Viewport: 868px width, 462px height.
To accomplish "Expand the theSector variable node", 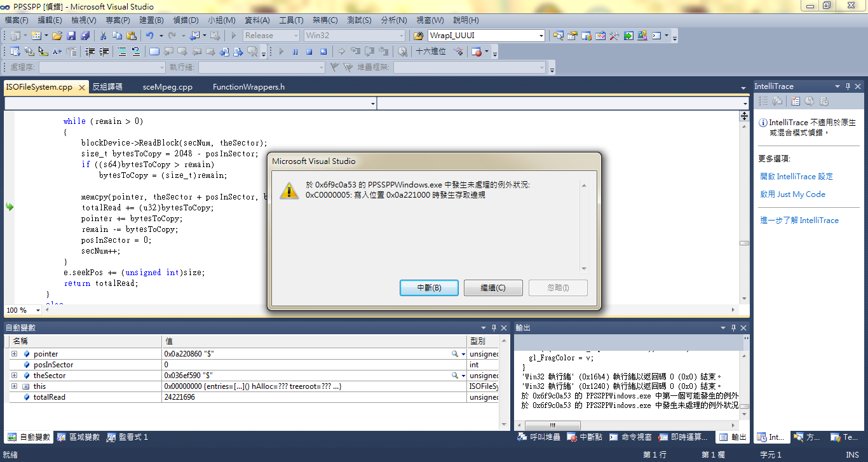I will pyautogui.click(x=14, y=376).
